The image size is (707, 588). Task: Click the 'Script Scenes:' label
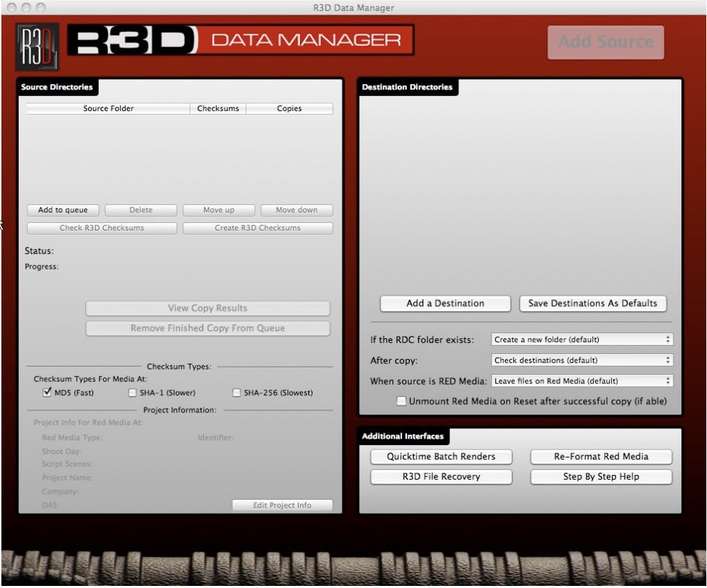(67, 464)
